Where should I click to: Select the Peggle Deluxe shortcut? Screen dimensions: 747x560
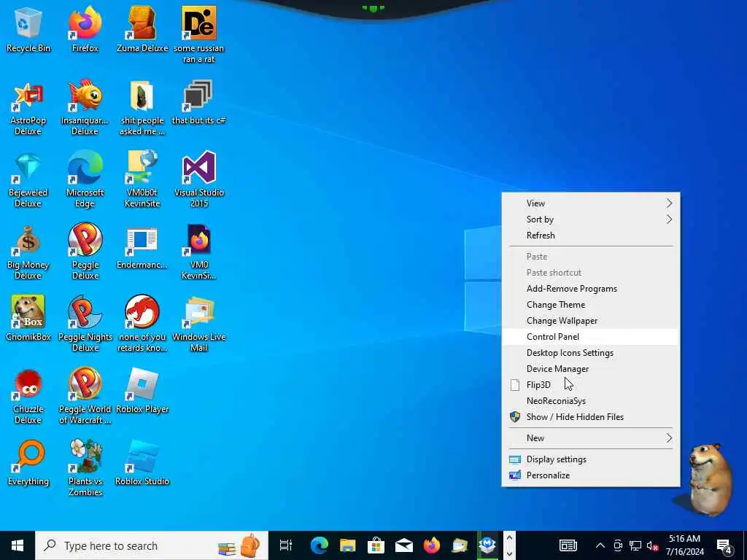(x=85, y=252)
